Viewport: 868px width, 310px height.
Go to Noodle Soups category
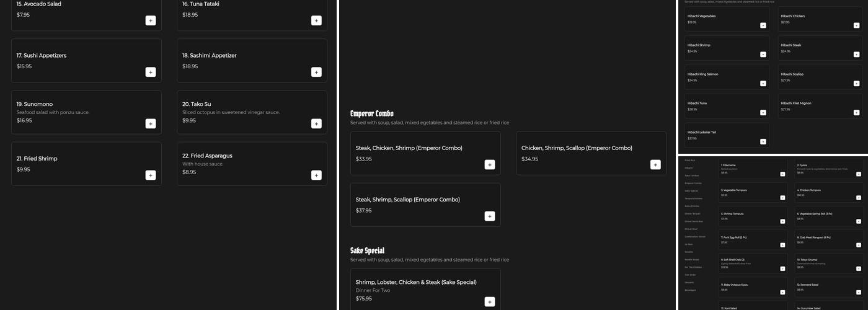pyautogui.click(x=691, y=259)
